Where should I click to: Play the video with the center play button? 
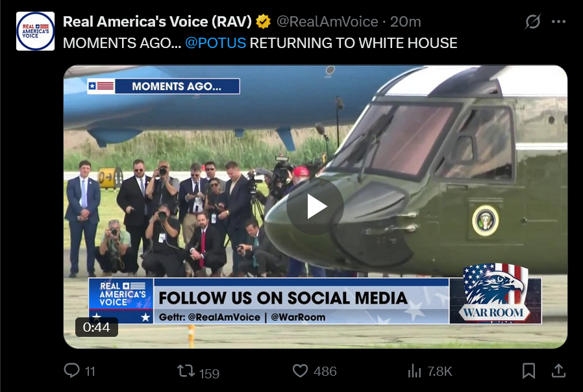pyautogui.click(x=315, y=206)
